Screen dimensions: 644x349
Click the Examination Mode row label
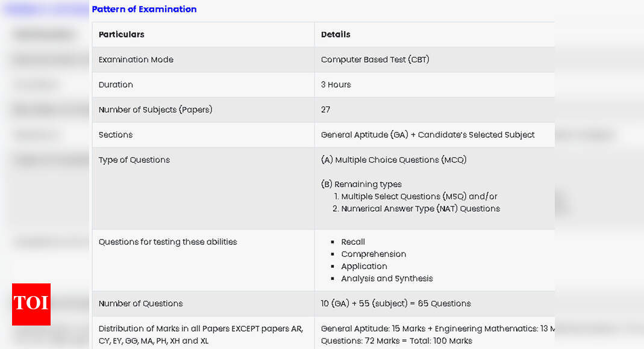pyautogui.click(x=136, y=60)
